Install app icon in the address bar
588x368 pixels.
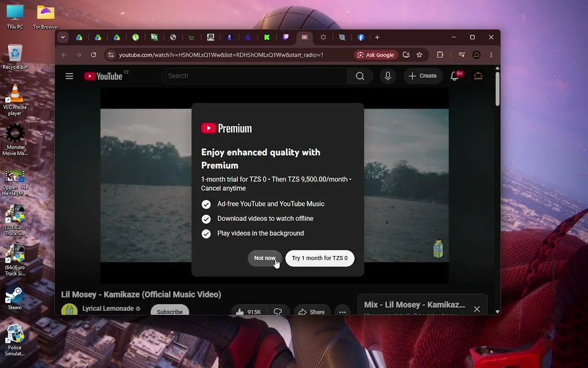point(406,55)
